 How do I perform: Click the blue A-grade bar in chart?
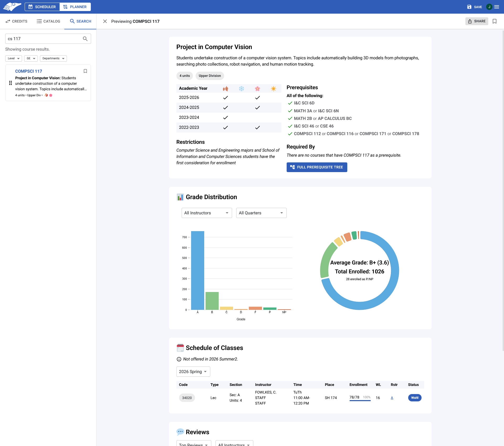(x=197, y=270)
